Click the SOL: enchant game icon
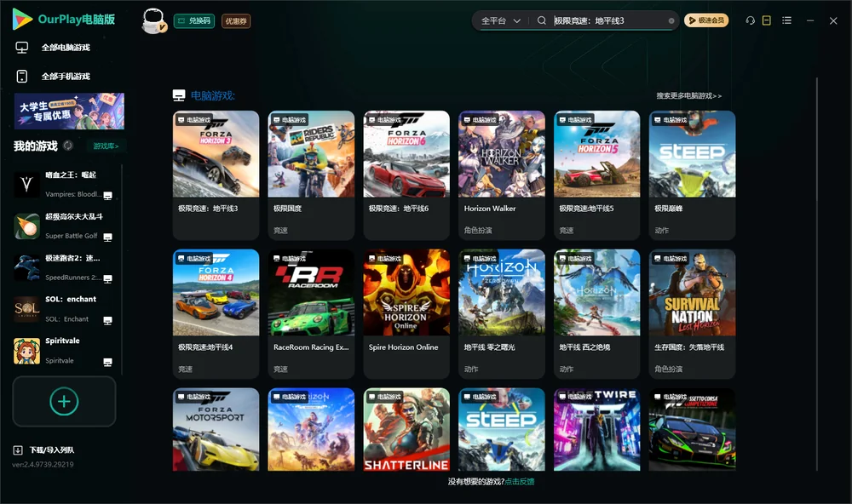The image size is (852, 504). pyautogui.click(x=26, y=309)
